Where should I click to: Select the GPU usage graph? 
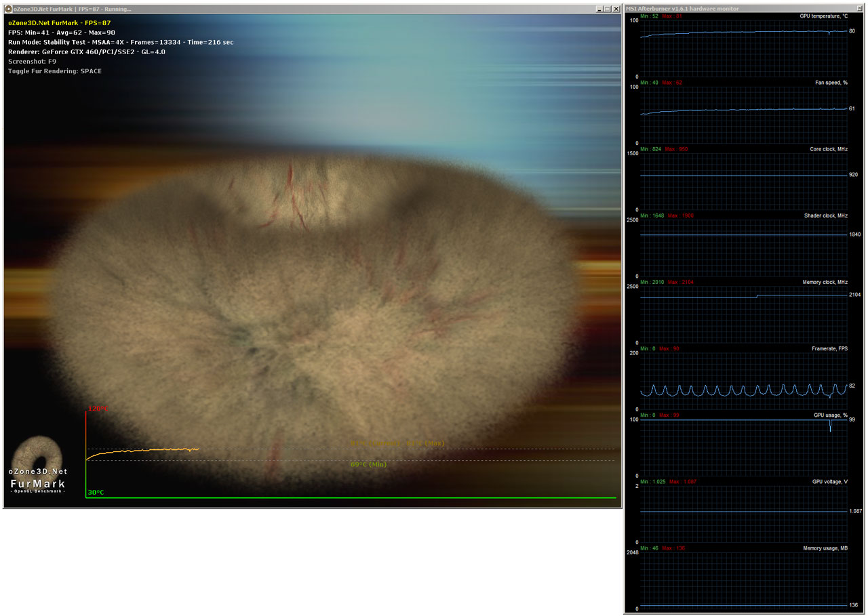(743, 447)
